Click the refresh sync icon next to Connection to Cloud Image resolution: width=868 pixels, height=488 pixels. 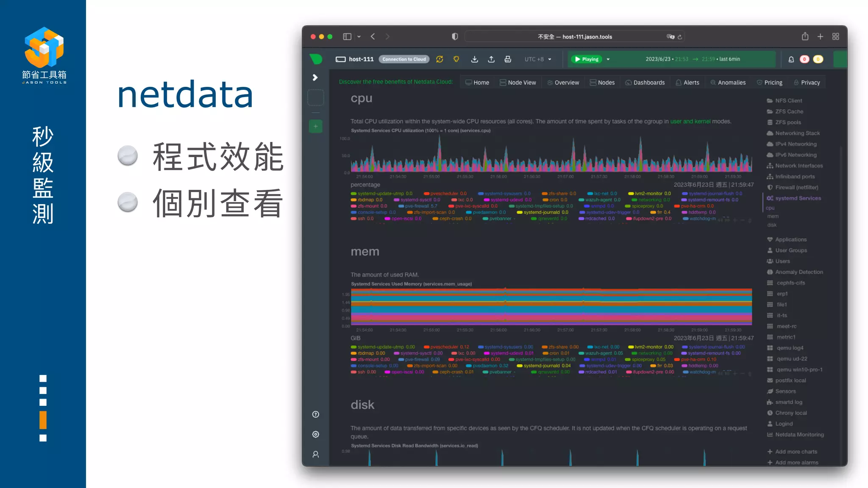(440, 59)
